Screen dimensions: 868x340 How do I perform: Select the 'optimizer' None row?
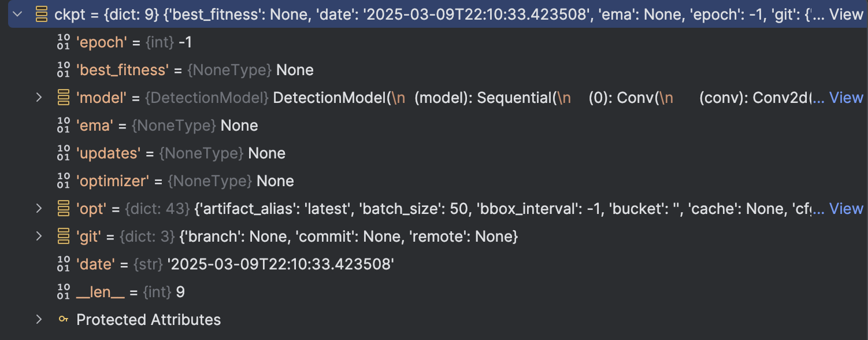click(x=185, y=181)
